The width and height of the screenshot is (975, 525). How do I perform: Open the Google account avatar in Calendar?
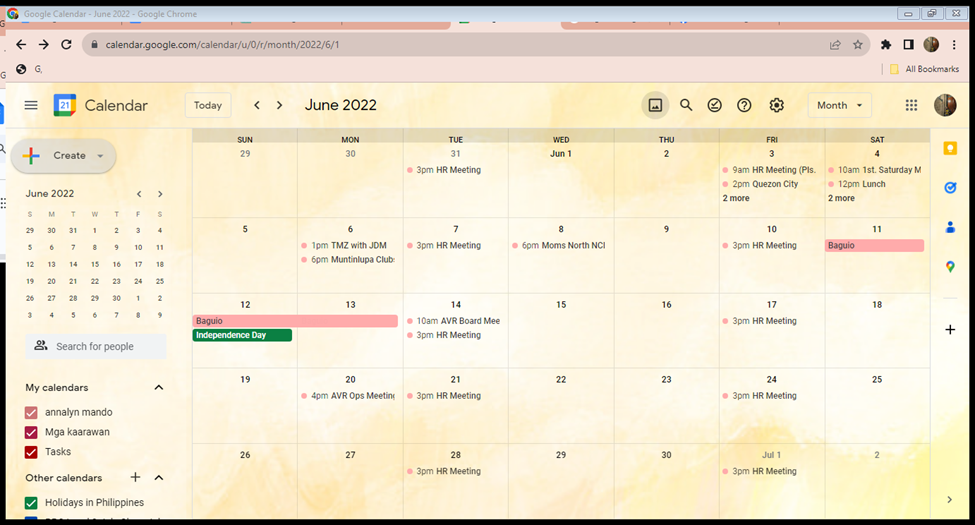point(945,105)
